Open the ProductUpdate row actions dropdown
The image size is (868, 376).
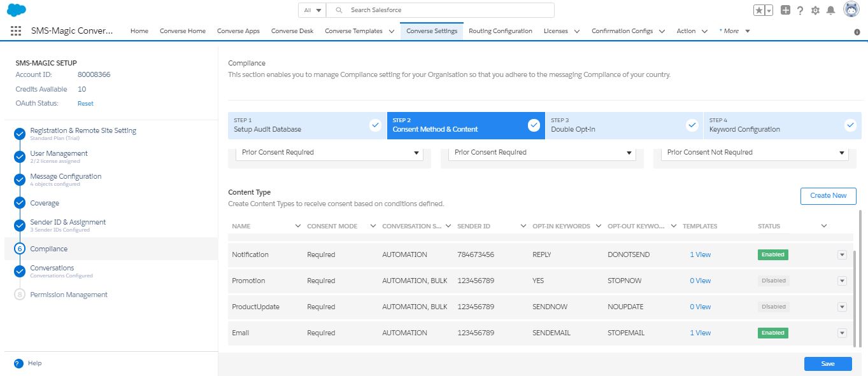coord(842,307)
